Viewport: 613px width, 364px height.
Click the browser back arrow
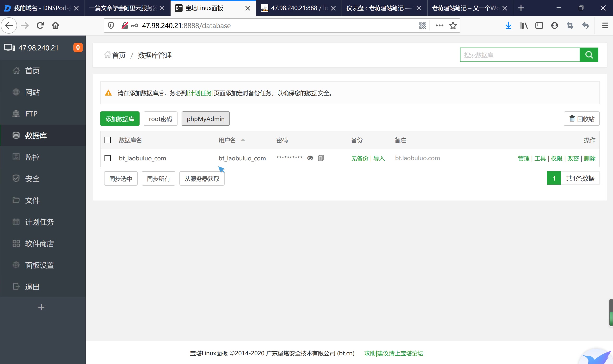click(9, 25)
